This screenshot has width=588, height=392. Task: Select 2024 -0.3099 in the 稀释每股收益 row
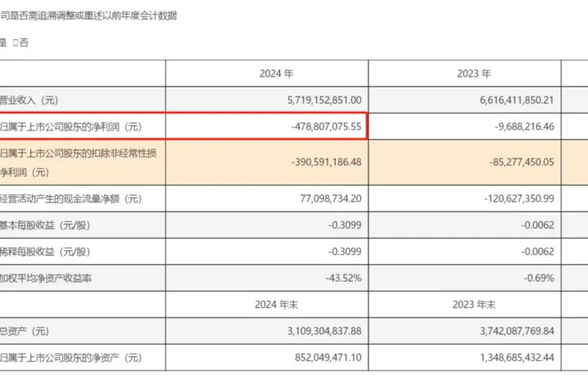coord(345,252)
